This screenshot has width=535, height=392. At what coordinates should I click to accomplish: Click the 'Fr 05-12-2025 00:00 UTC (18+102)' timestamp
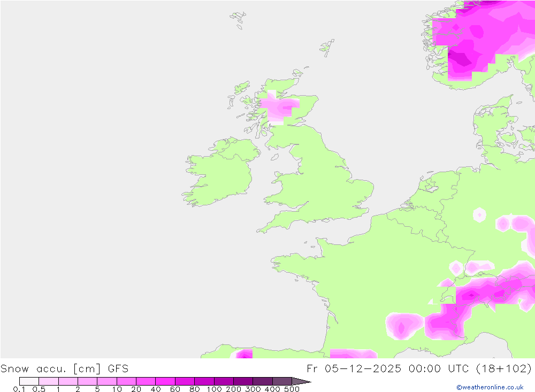click(x=419, y=369)
